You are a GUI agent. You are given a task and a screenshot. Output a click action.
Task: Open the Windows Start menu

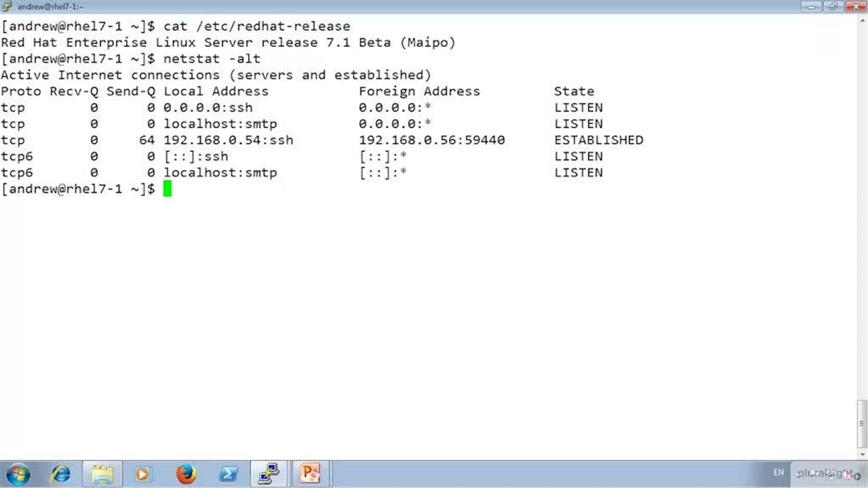pyautogui.click(x=18, y=473)
